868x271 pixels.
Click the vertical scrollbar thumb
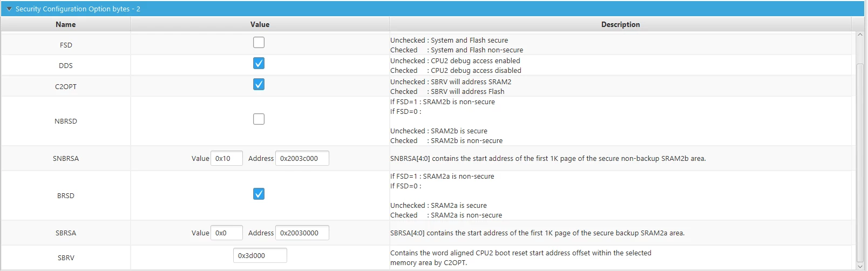point(860,162)
